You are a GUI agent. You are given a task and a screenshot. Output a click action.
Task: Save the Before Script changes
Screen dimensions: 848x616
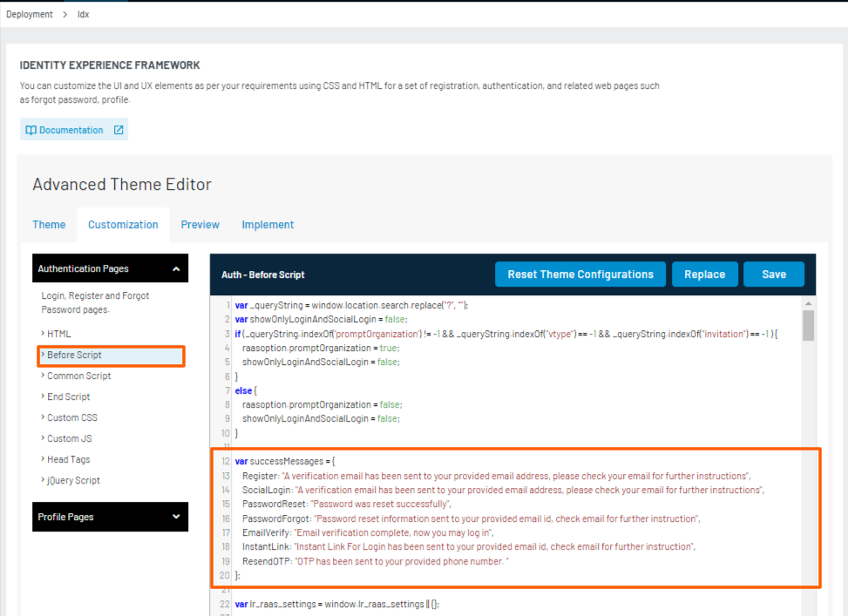coord(773,274)
